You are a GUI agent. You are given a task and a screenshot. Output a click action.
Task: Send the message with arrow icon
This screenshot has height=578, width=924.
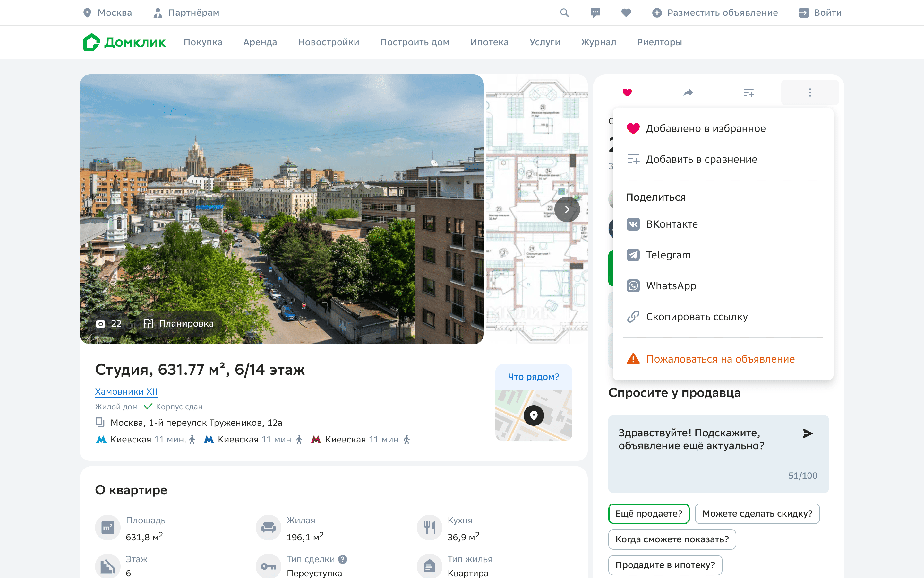click(807, 433)
